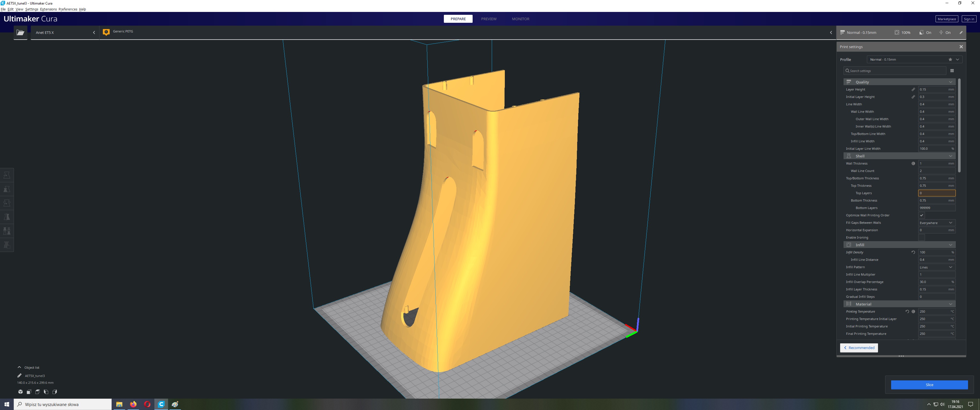Click the Bottom Layers value field
Screen dimensions: 980x410
click(937, 208)
